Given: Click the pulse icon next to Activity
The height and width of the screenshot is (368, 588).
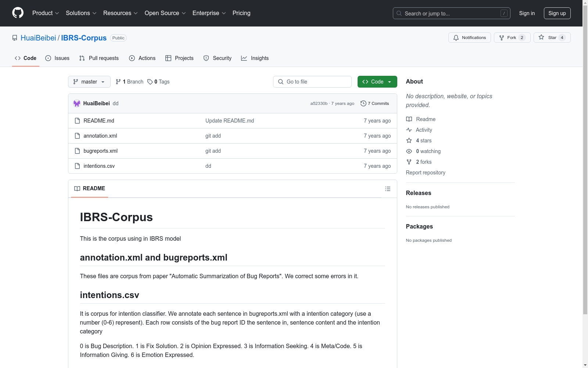Looking at the screenshot, I should point(409,130).
